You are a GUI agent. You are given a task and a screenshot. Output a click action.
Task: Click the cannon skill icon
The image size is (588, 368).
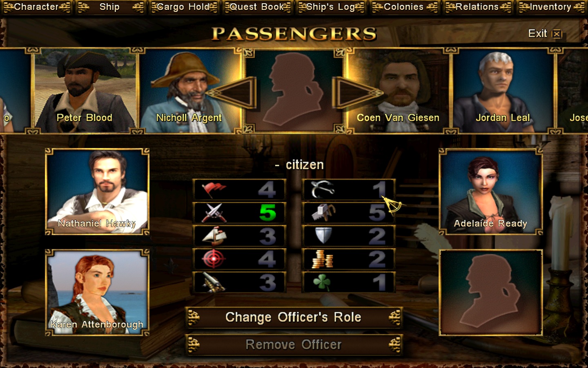tap(214, 282)
